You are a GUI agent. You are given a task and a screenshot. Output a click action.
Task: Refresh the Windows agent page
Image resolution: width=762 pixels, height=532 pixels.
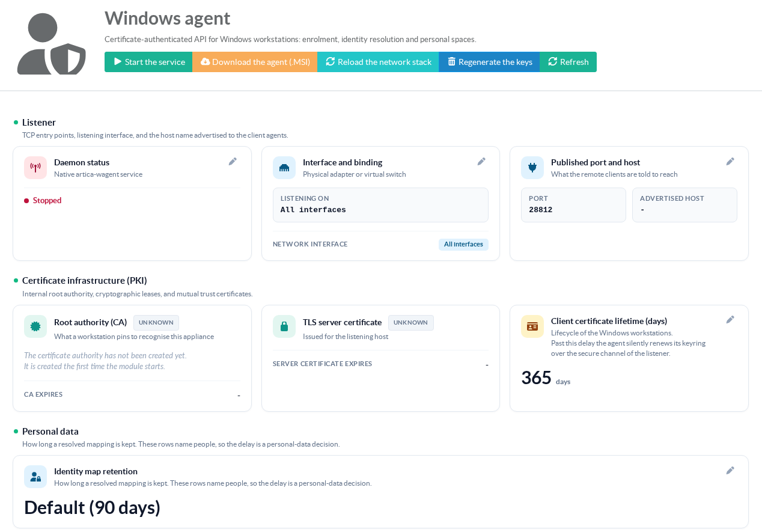568,62
